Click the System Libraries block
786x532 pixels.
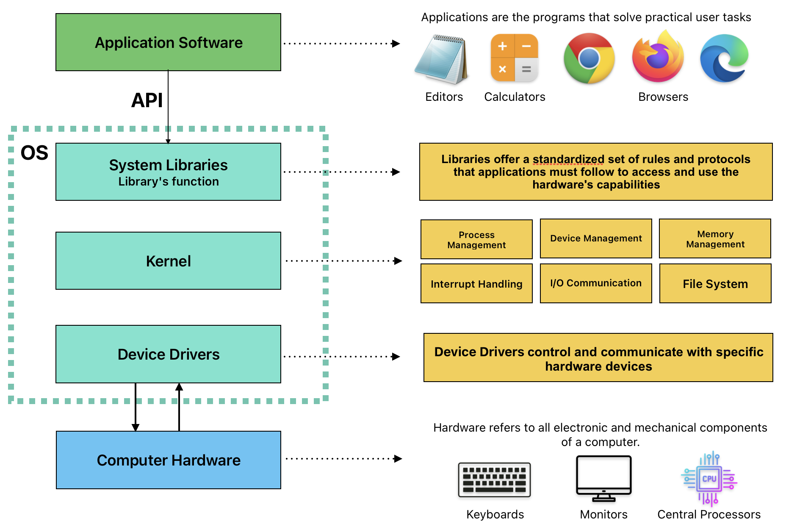(168, 172)
